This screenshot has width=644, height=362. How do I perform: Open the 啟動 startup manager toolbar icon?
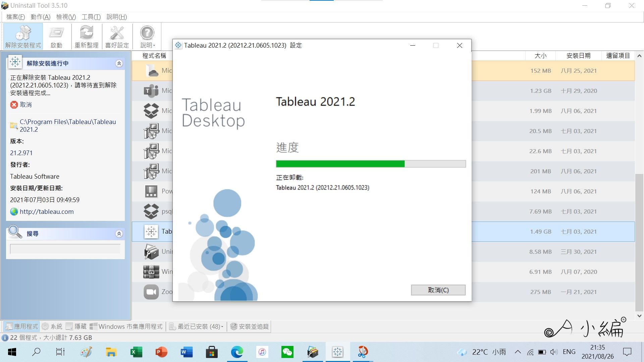[56, 37]
